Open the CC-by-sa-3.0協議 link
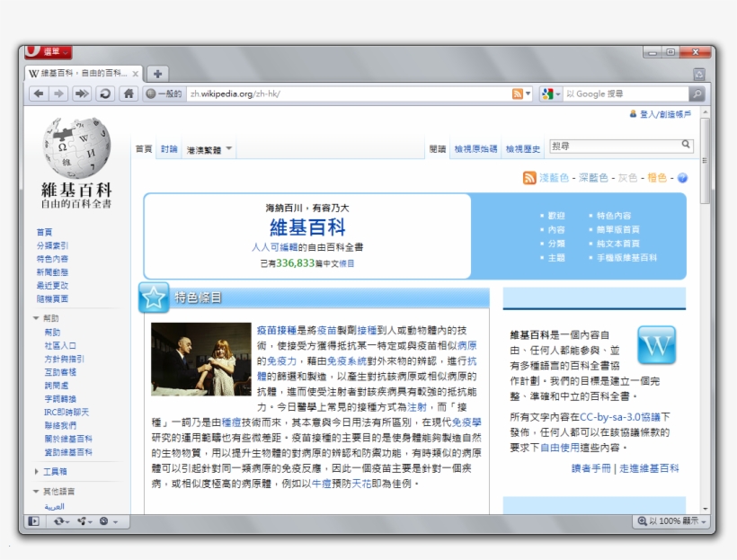 (x=620, y=417)
